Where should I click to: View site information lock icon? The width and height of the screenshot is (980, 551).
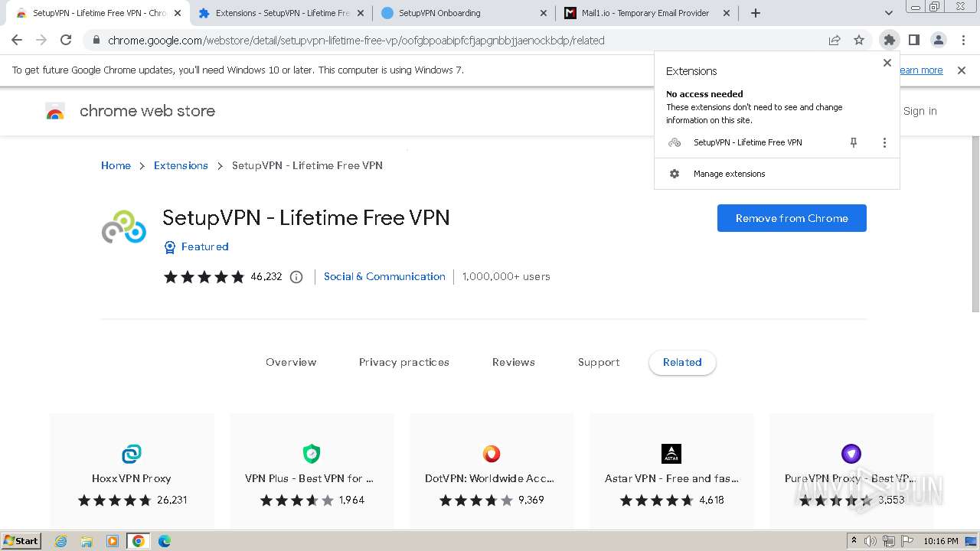[95, 41]
